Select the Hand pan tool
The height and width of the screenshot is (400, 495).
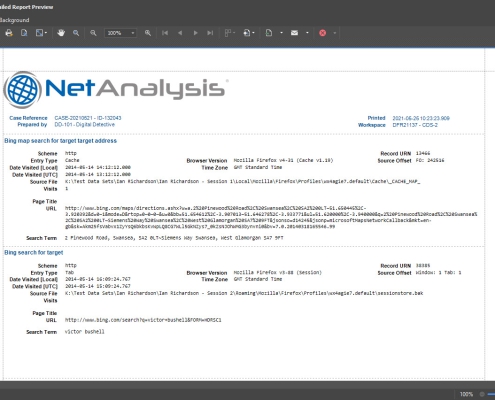(x=61, y=33)
